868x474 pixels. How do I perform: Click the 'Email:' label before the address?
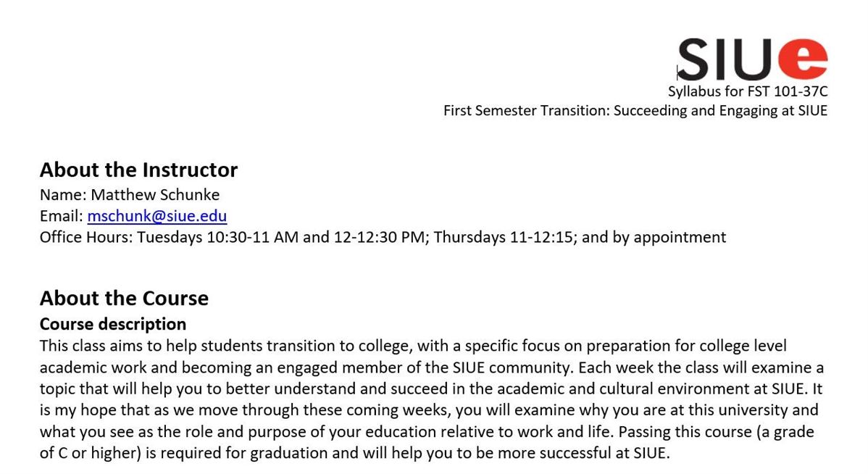[61, 216]
